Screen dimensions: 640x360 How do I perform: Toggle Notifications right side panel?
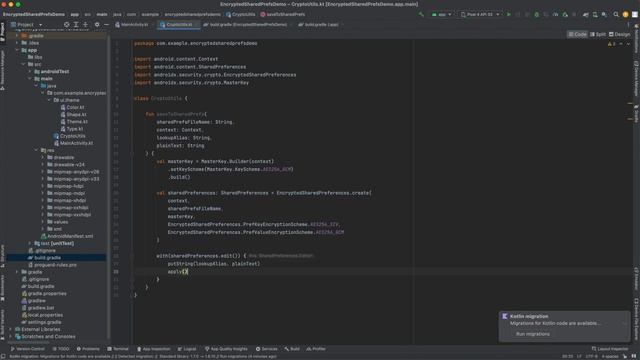636,39
